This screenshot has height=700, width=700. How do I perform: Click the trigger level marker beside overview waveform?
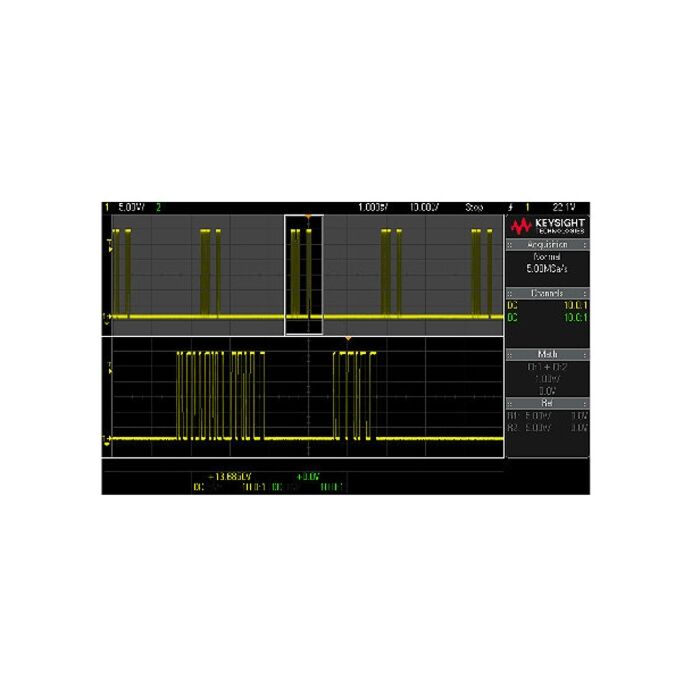(x=106, y=243)
